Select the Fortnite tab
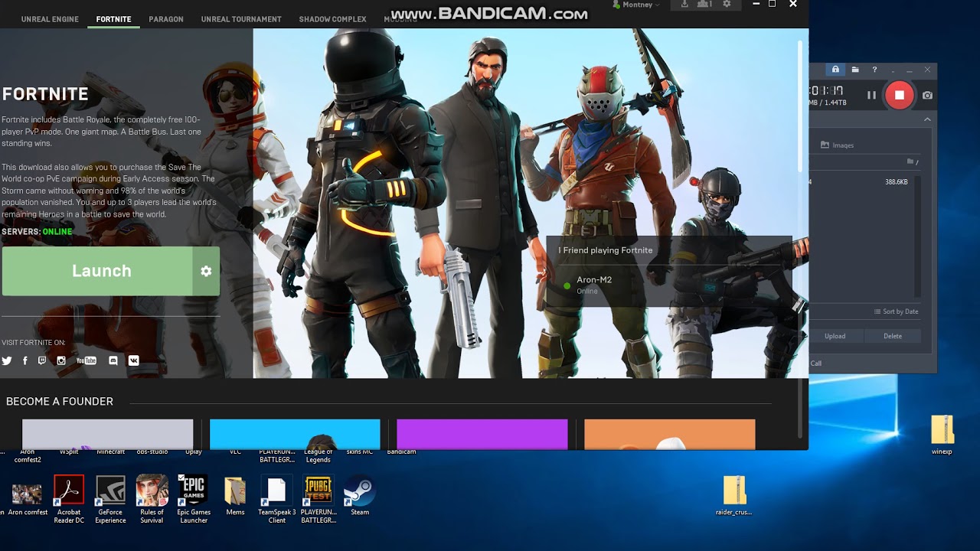The height and width of the screenshot is (551, 980). (113, 19)
